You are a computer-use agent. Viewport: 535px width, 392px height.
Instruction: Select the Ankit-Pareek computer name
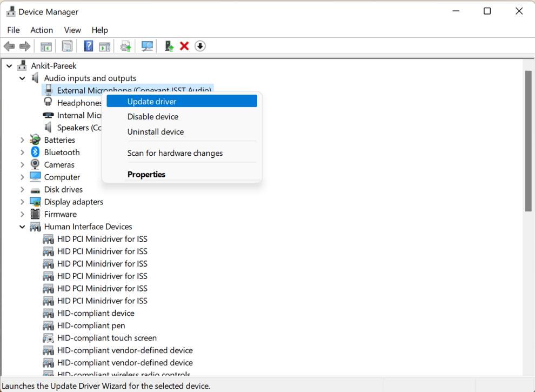(x=54, y=65)
